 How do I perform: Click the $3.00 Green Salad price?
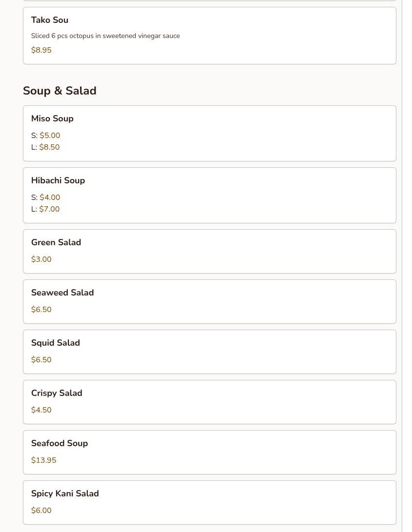click(41, 259)
